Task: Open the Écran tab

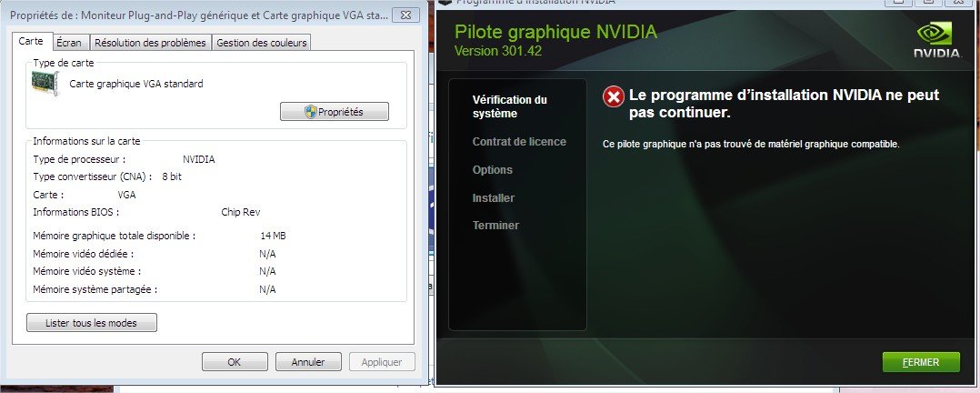Action: click(x=69, y=43)
